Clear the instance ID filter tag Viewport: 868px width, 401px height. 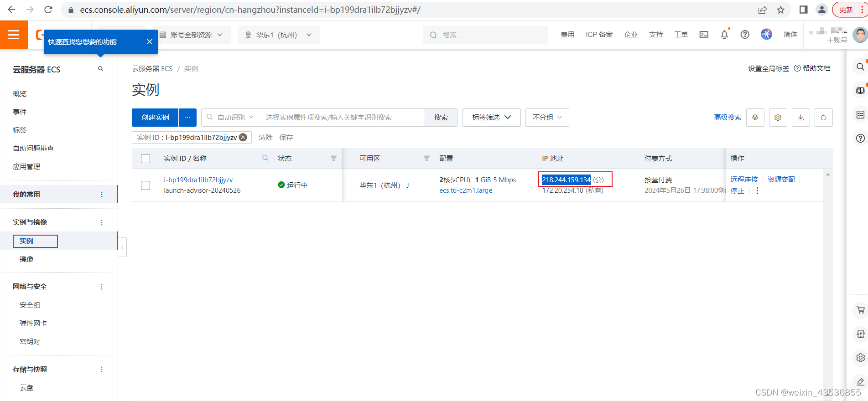click(243, 137)
